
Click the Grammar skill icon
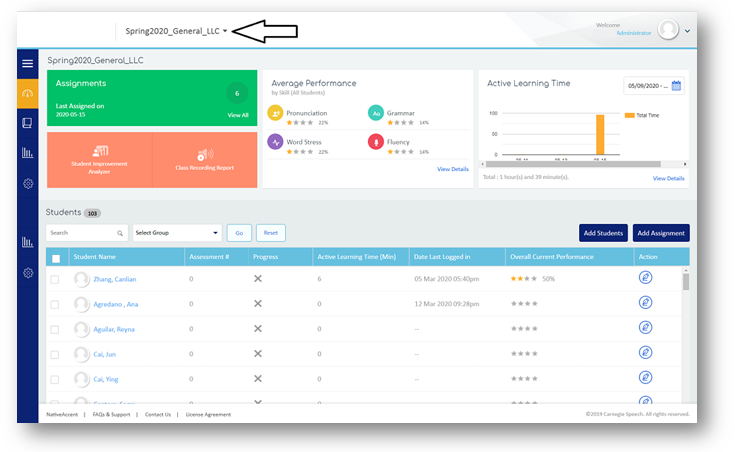pos(376,113)
